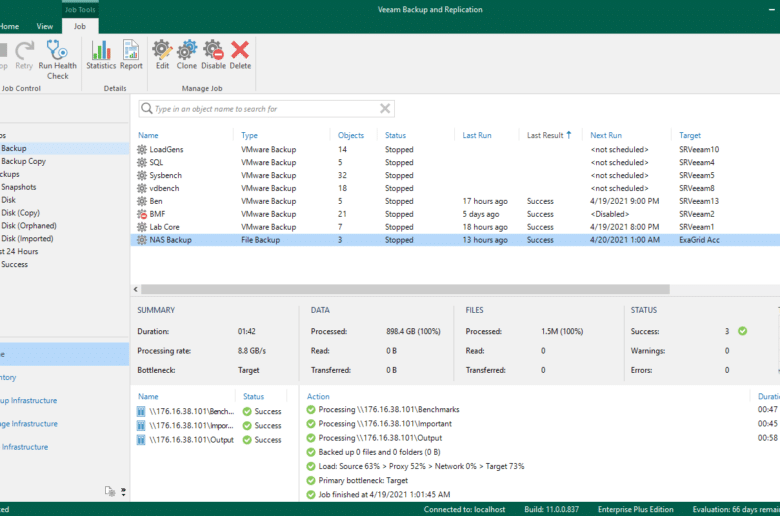Select the Lab Core job row
Viewport: 780px width, 516px height.
(455, 227)
